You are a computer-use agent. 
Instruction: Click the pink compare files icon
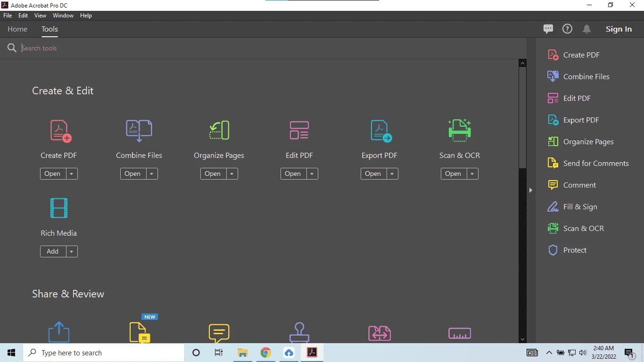[x=380, y=333]
